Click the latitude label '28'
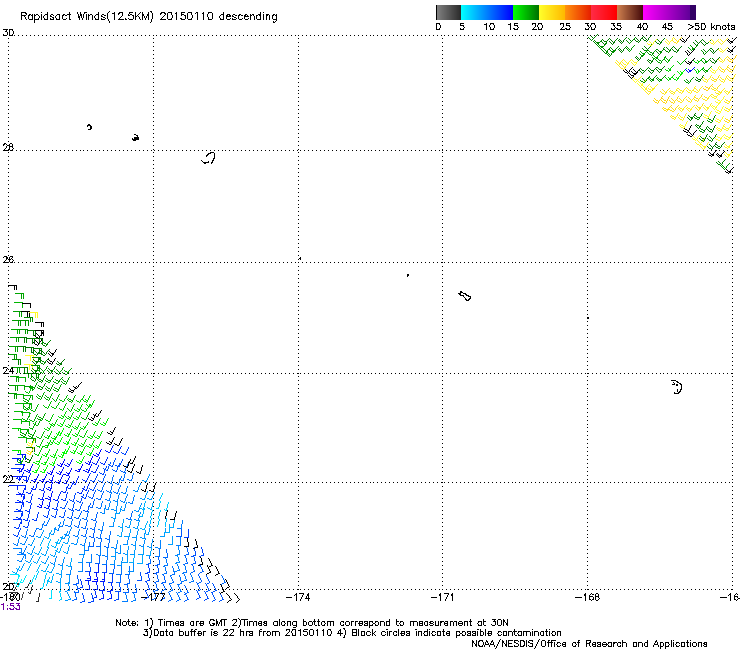Screen dimensions: 740x650 point(8,147)
